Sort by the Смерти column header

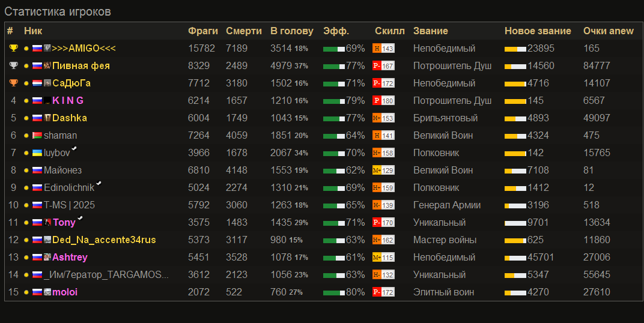point(243,31)
